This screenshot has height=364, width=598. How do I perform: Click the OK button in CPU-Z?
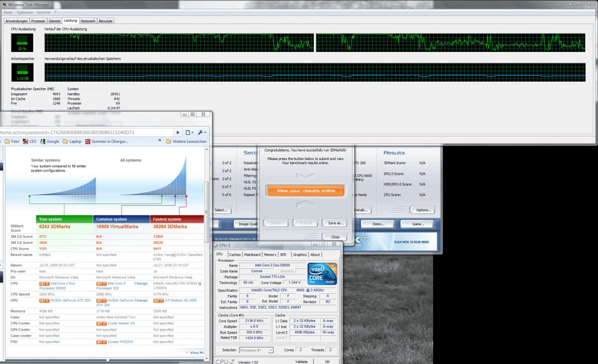(327, 362)
